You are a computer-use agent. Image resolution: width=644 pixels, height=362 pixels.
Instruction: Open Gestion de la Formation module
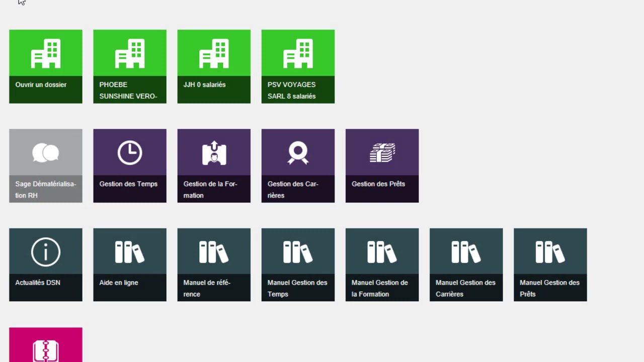[x=214, y=166]
